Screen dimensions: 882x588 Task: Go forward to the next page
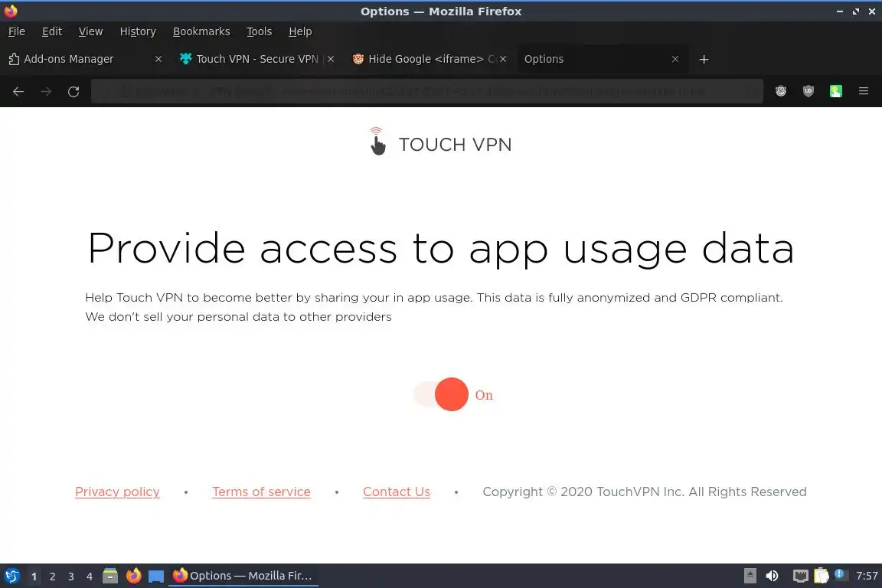46,91
